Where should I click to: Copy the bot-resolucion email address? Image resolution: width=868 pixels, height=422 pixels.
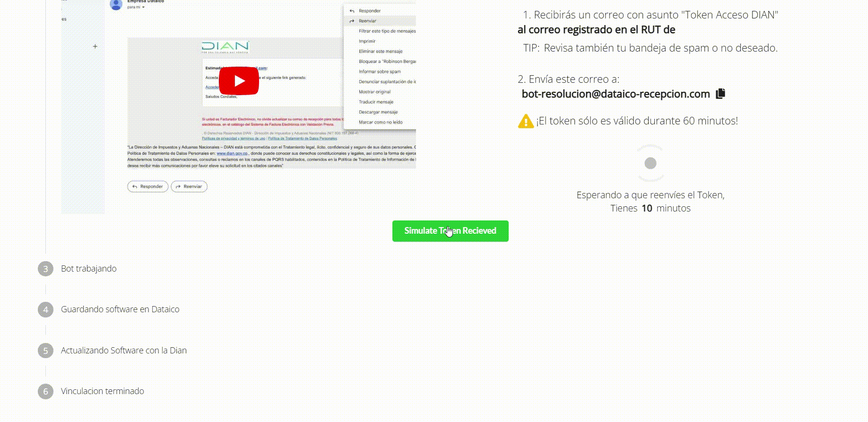[x=720, y=94]
